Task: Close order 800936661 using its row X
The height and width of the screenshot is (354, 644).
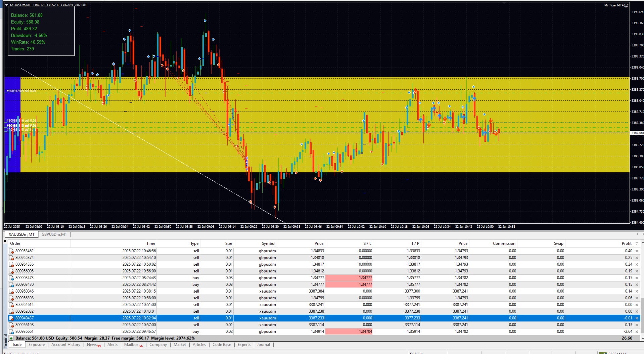Action: pyautogui.click(x=637, y=331)
